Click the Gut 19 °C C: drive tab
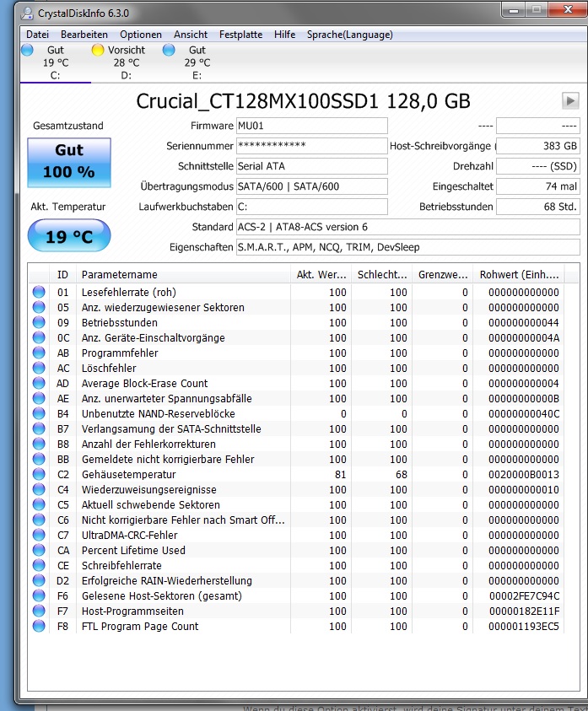This screenshot has width=588, height=711. [56, 62]
